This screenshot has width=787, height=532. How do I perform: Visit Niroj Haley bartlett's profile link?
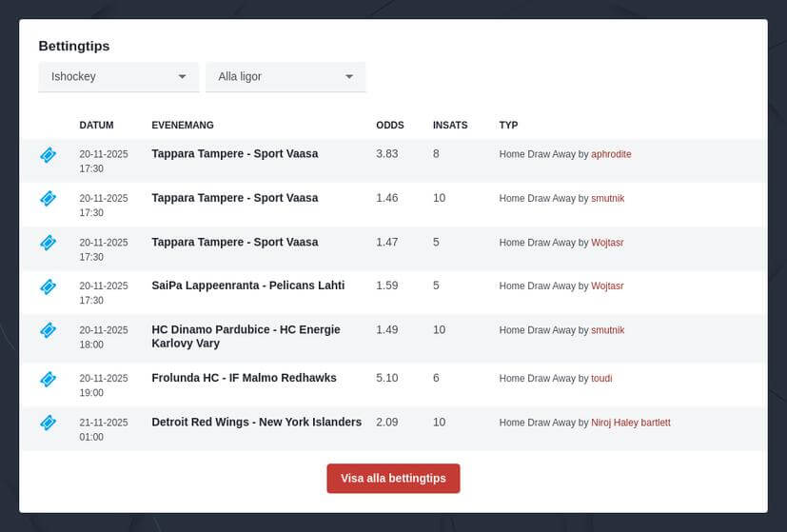point(630,423)
